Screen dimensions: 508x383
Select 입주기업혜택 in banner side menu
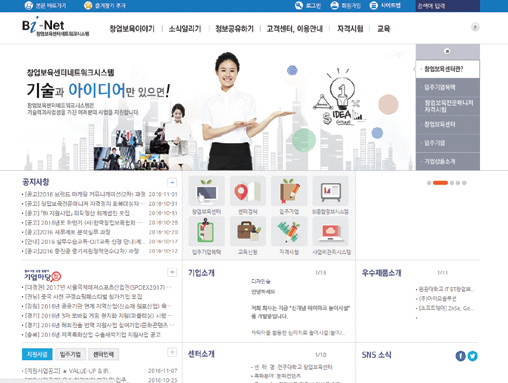point(448,87)
